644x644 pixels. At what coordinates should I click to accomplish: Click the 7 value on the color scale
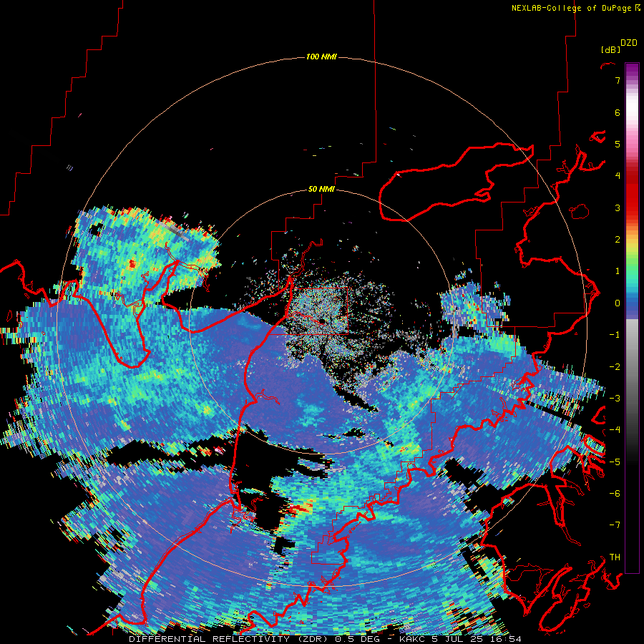point(618,80)
